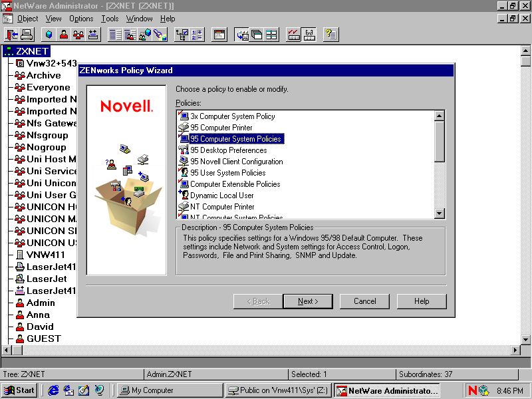Screen dimensions: 532x399
Task: Click the horizontal scrollbar left arrow
Action: coord(6,350)
